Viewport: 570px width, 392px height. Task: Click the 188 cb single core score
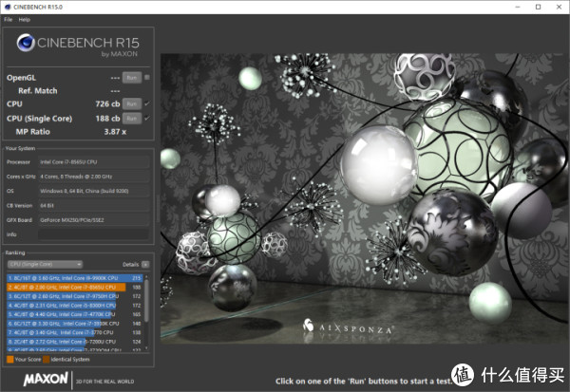107,119
